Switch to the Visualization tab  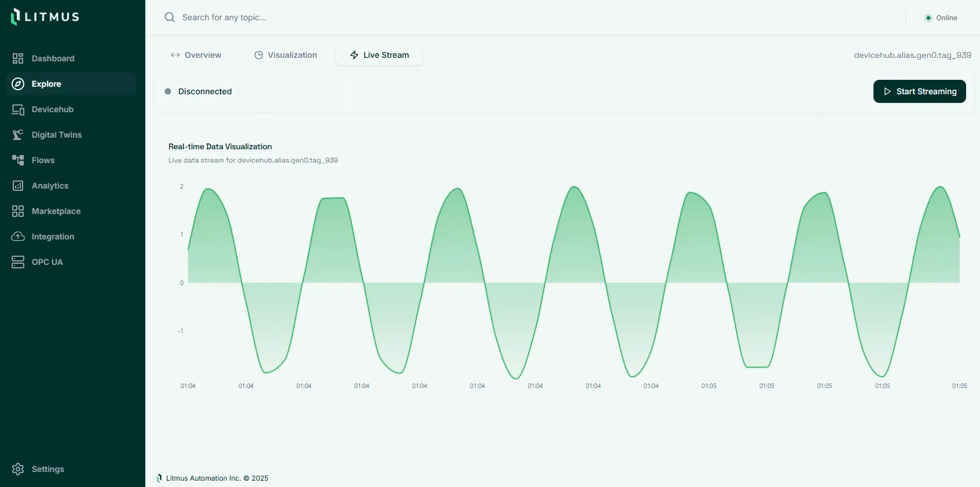tap(286, 55)
